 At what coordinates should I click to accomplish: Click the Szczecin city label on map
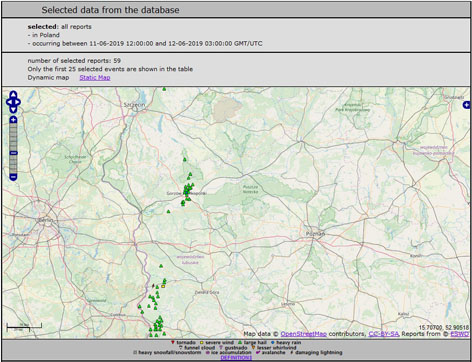pos(134,105)
